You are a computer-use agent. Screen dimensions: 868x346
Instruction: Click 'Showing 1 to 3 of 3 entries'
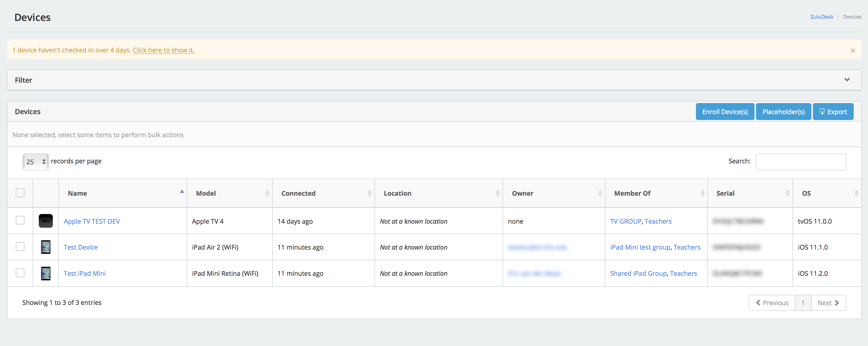point(62,303)
